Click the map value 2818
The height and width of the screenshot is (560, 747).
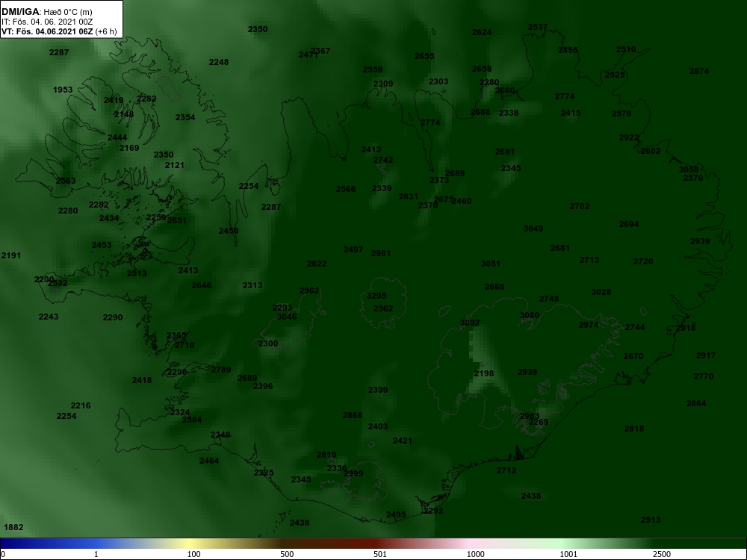[634, 429]
